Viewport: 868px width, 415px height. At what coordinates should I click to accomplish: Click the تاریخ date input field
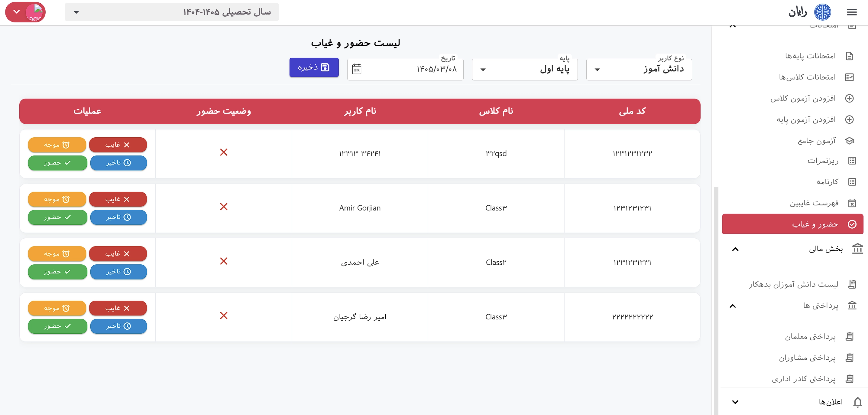click(x=405, y=70)
